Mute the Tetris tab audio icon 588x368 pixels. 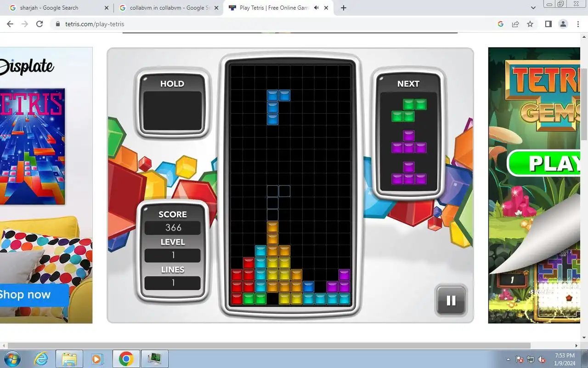click(317, 8)
